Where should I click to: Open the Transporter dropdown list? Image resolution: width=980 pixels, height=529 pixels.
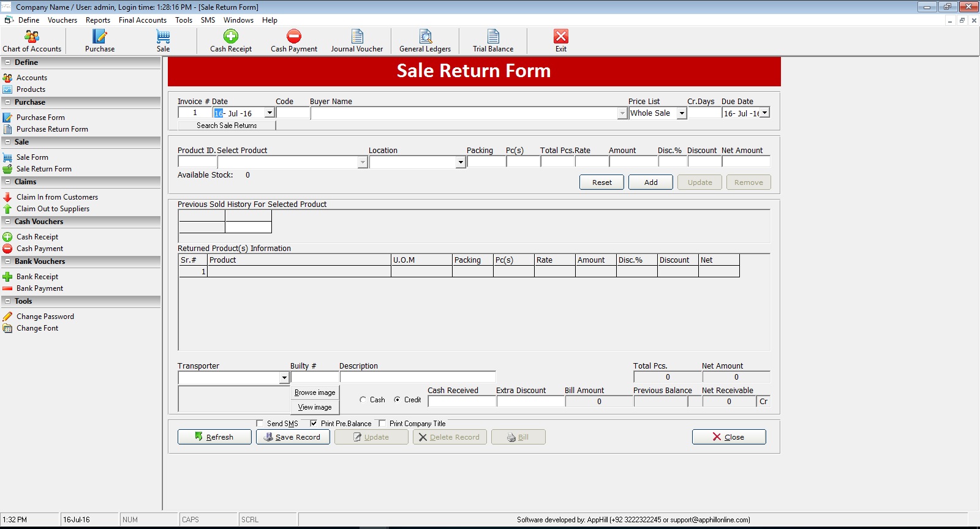(x=284, y=378)
